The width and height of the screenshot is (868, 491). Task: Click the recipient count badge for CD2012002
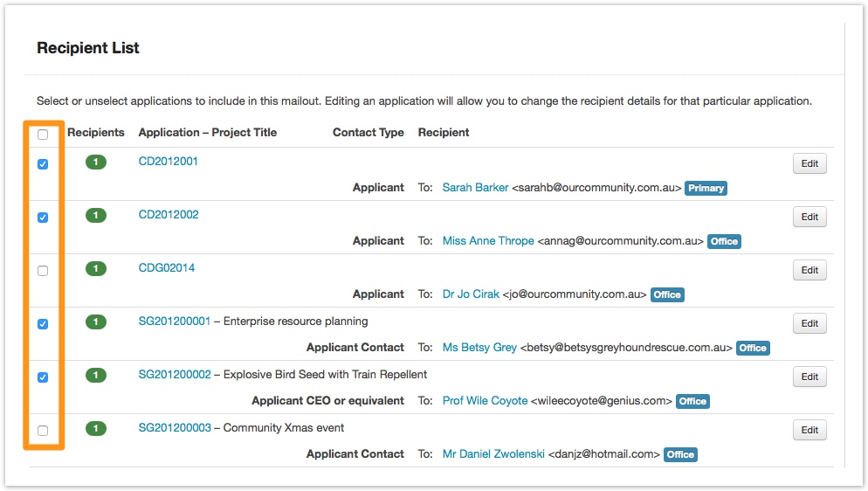[96, 215]
